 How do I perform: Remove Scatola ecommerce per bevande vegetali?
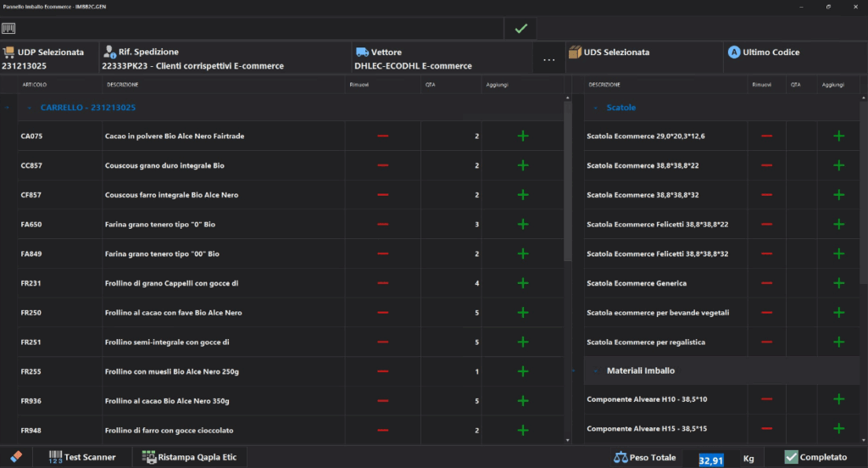click(x=766, y=313)
